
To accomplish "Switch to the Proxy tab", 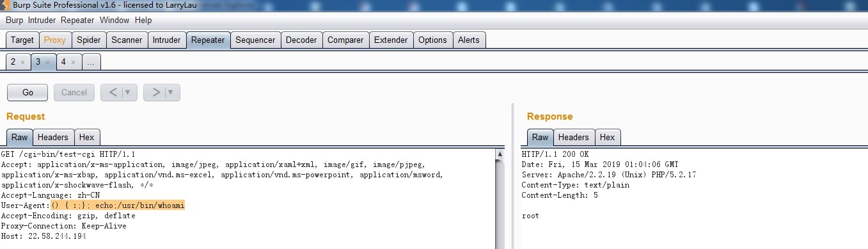I will click(55, 40).
